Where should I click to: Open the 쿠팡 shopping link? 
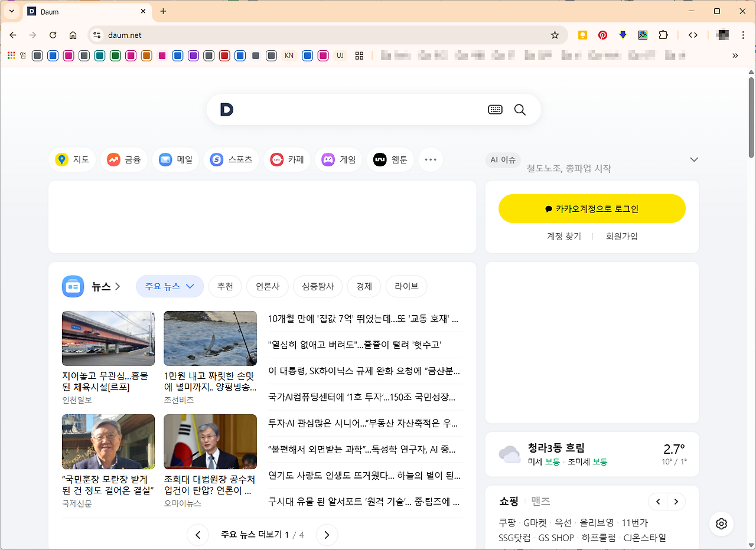tap(507, 523)
